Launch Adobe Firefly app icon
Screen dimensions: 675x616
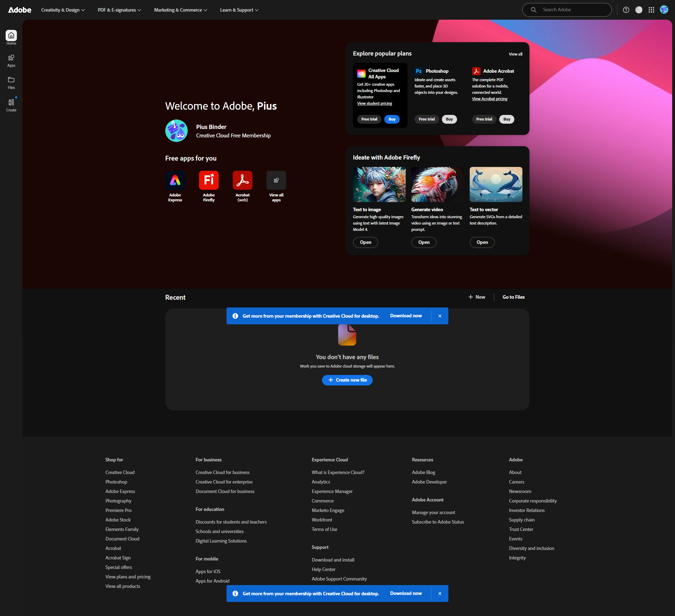(209, 180)
